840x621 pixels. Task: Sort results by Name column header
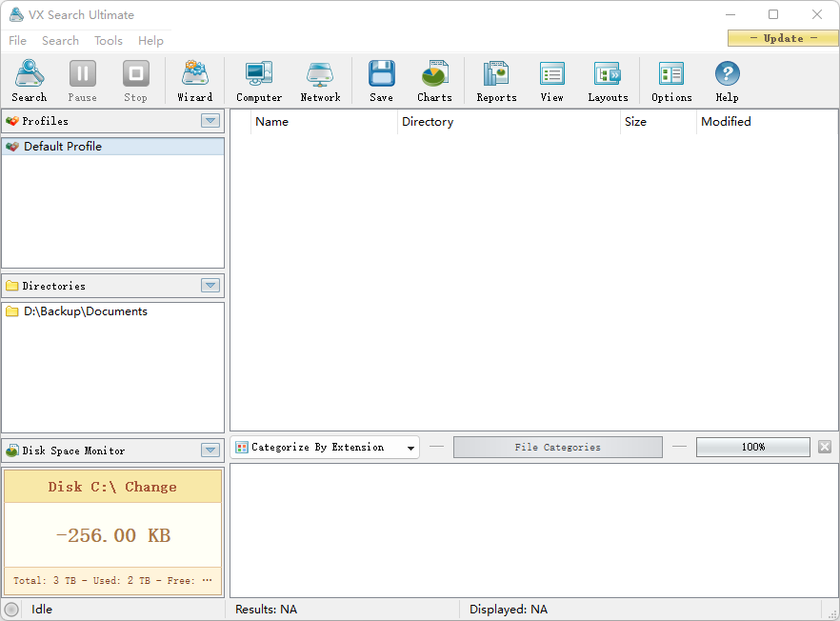324,122
